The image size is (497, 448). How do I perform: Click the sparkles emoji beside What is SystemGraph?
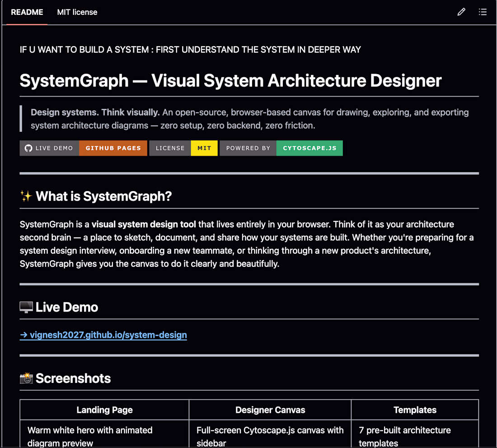pos(26,196)
